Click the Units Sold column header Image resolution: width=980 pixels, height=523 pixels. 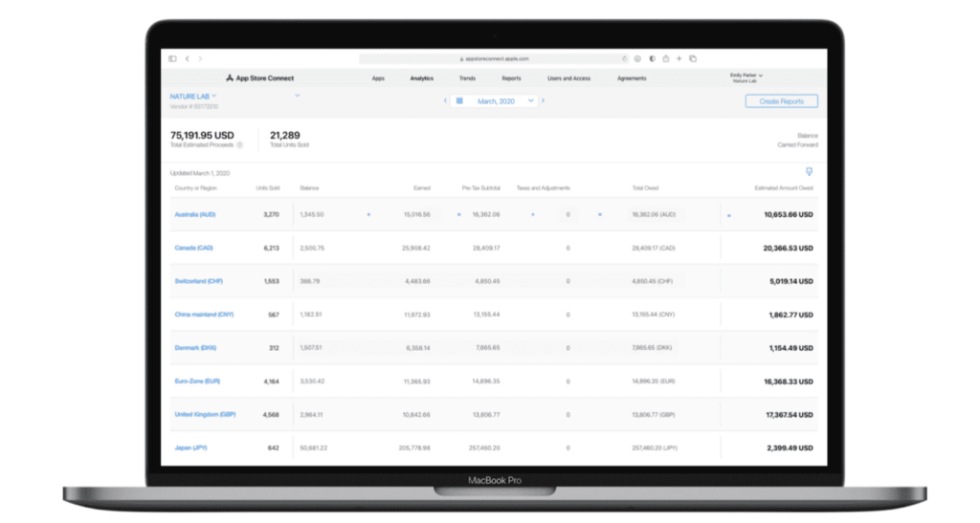(268, 187)
